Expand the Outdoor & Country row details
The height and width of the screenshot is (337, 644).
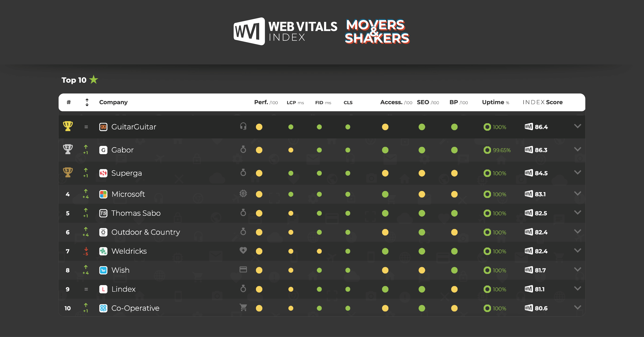(578, 231)
